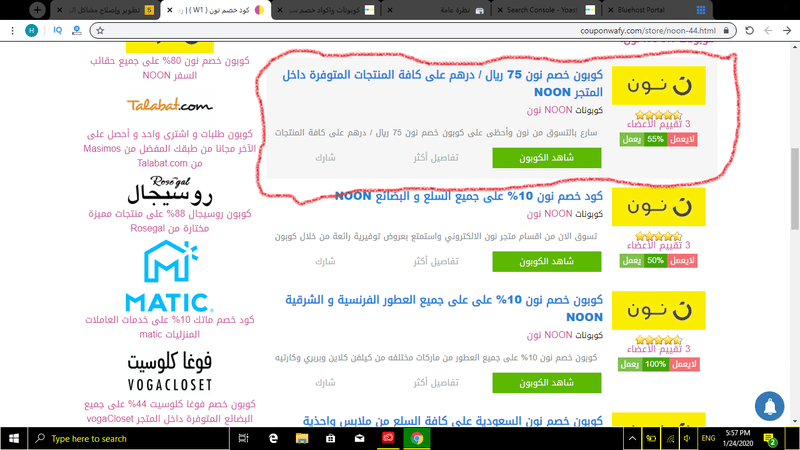Click the blue notification bell icon
This screenshot has width=800, height=450.
[x=769, y=406]
